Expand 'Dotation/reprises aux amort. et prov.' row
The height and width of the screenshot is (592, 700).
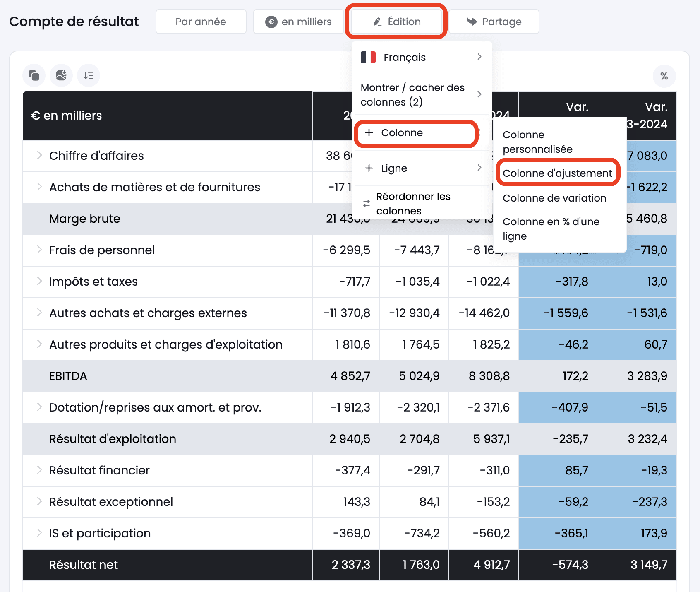39,407
